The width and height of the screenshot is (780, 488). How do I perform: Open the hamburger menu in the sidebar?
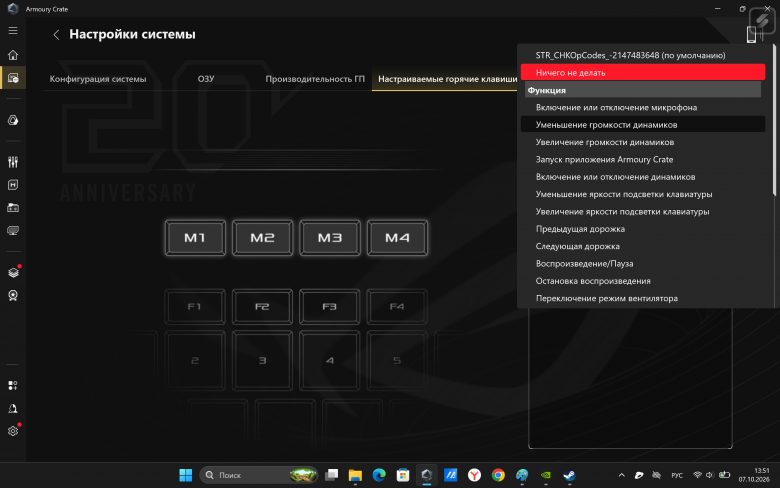pyautogui.click(x=13, y=30)
